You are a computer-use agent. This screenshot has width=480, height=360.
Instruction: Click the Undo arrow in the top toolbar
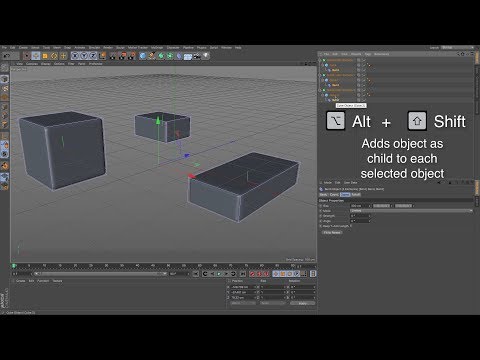click(6, 56)
